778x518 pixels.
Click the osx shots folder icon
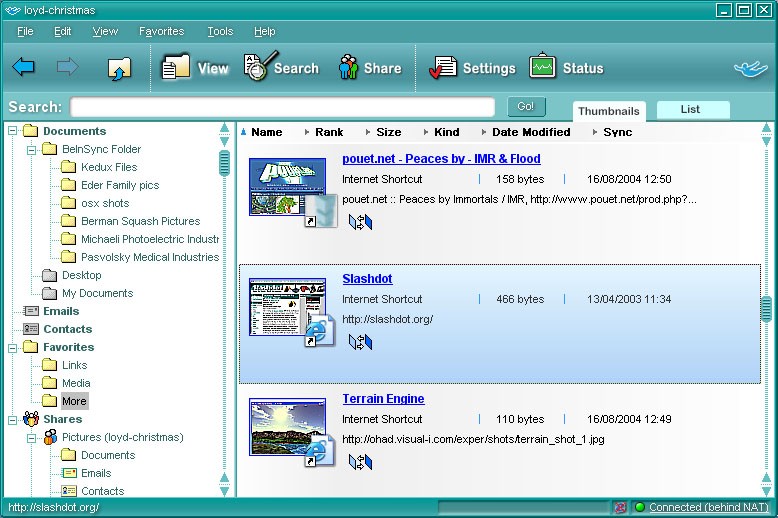coord(68,203)
